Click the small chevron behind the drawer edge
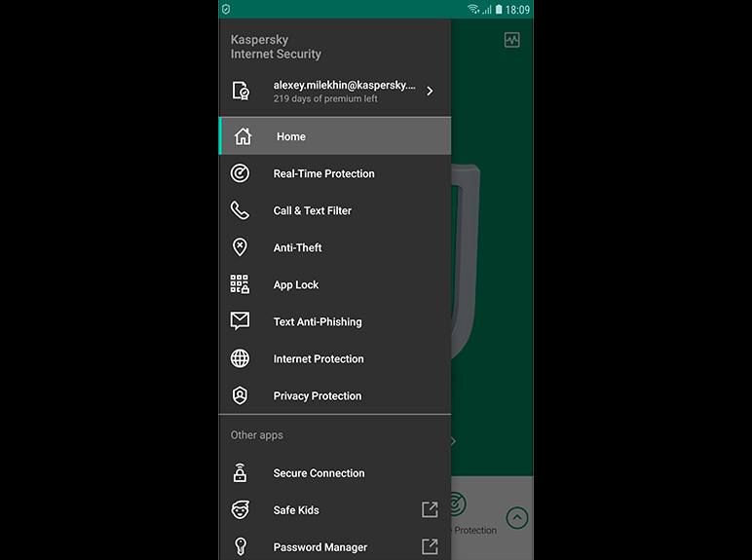 tap(453, 441)
